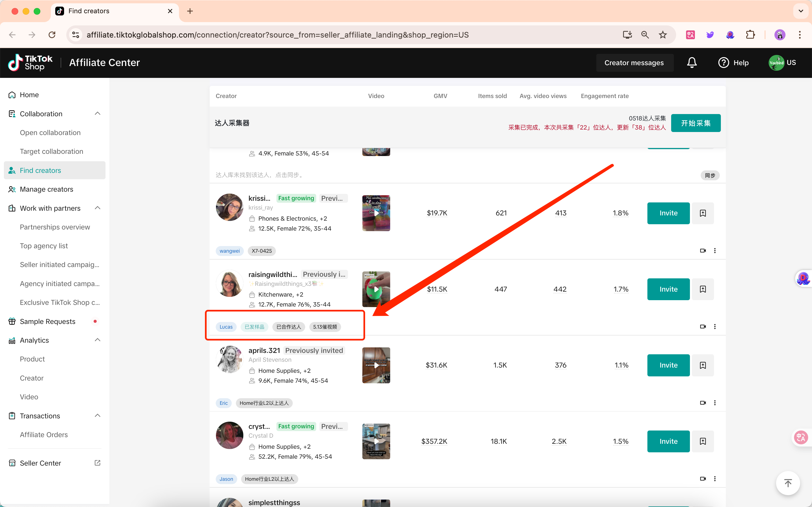Bookmark creator krissi_ray
This screenshot has width=812, height=507.
click(x=703, y=213)
